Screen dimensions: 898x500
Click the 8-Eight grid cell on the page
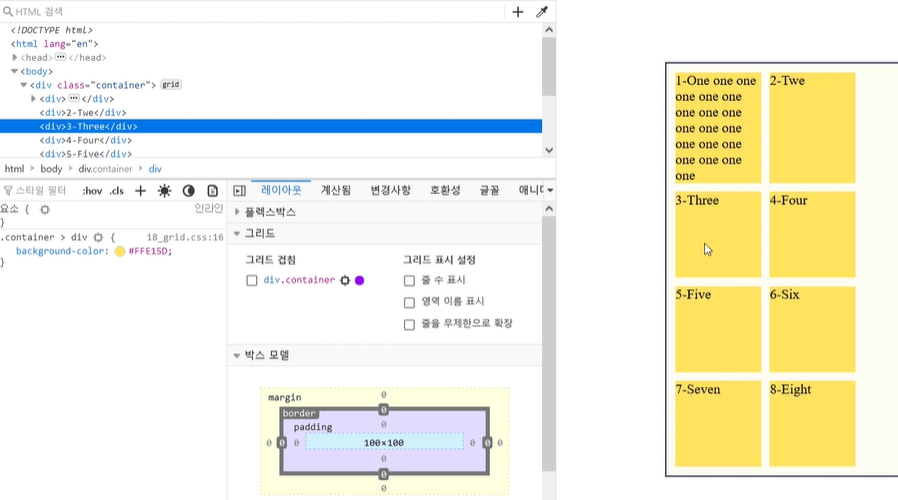812,424
